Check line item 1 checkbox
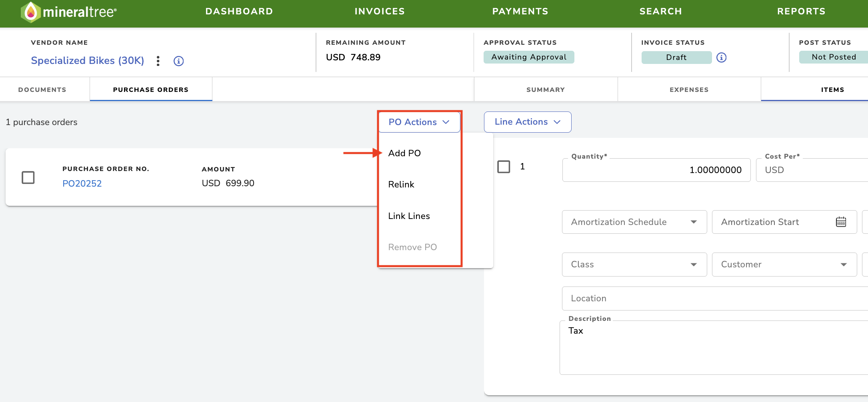This screenshot has width=868, height=402. click(504, 167)
